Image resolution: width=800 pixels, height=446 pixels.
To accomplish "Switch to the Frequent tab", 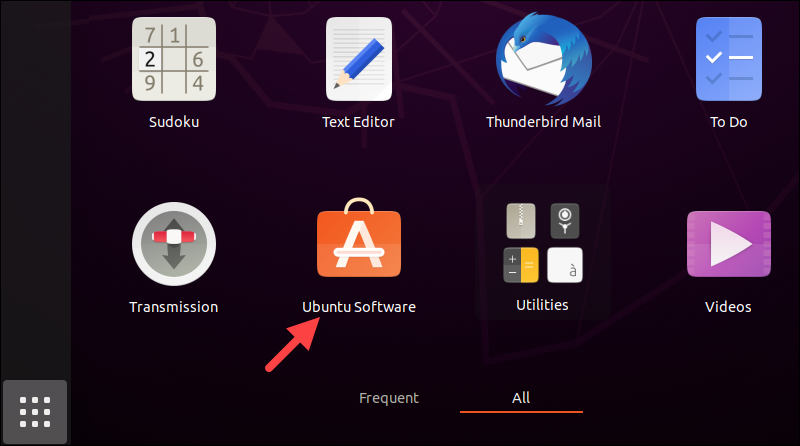I will pos(389,398).
